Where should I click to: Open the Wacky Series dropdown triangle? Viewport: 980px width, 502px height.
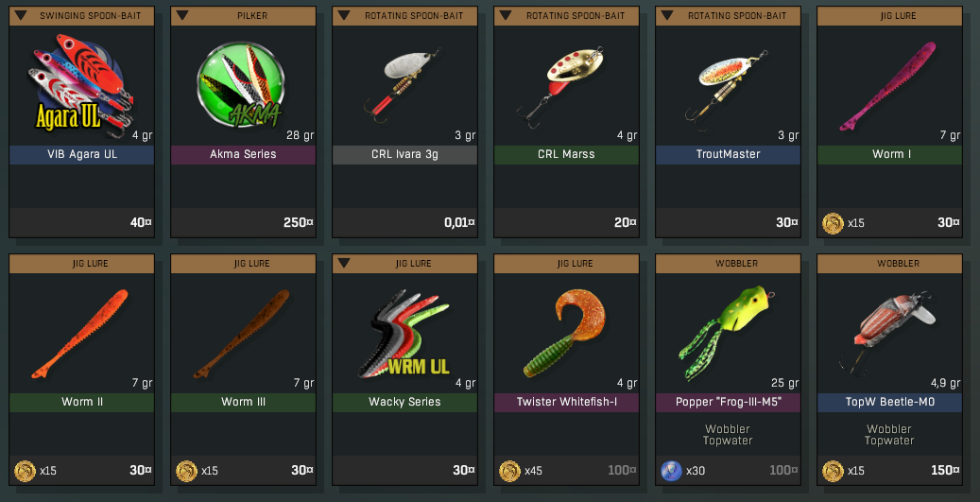pyautogui.click(x=344, y=263)
